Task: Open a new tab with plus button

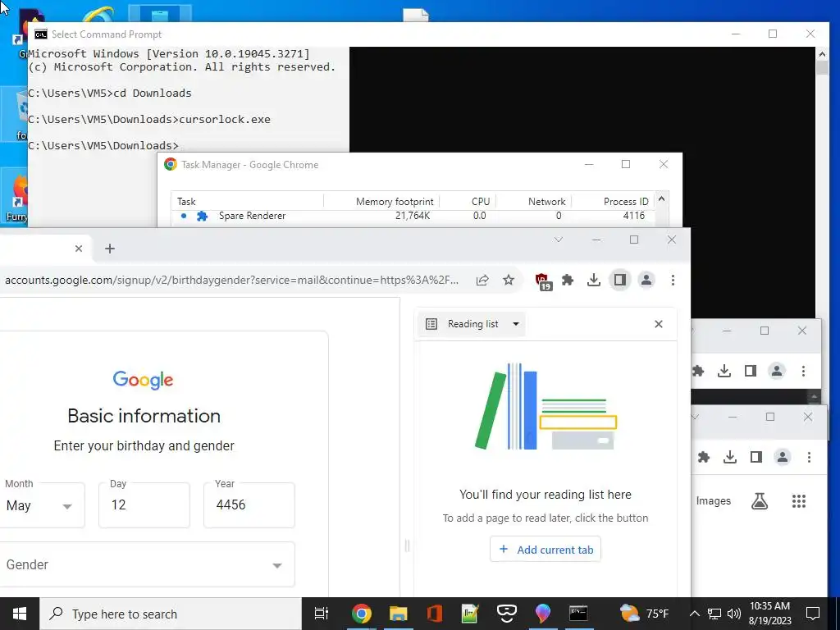Action: [x=110, y=249]
